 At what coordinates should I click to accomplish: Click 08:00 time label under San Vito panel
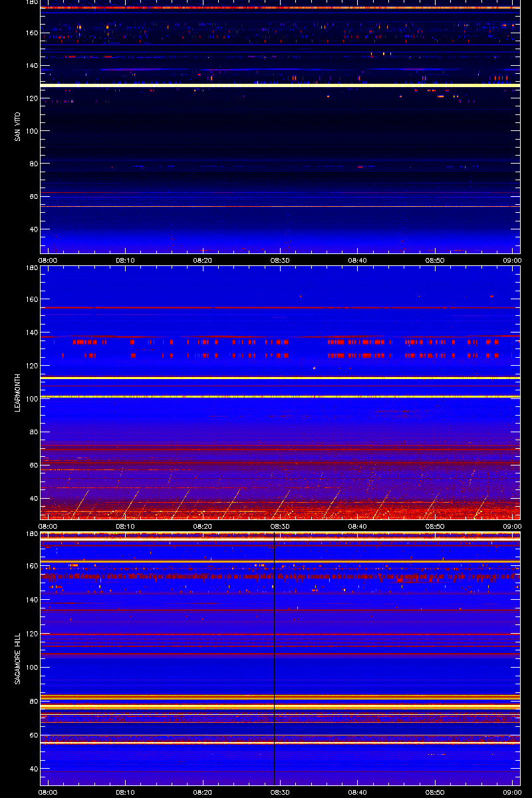click(48, 260)
